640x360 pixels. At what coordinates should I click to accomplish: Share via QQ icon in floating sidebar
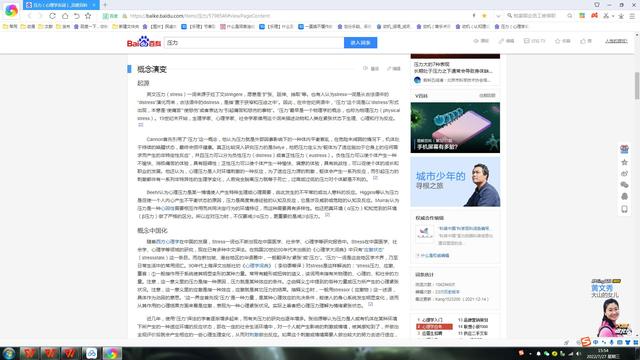tap(624, 196)
